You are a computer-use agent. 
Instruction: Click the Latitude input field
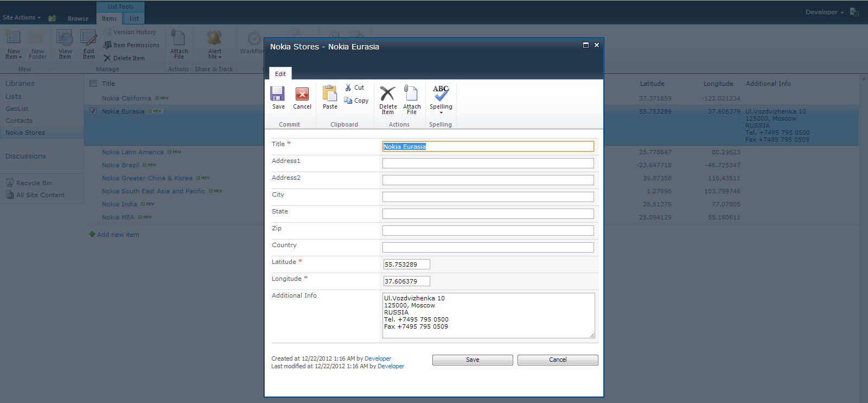point(407,265)
